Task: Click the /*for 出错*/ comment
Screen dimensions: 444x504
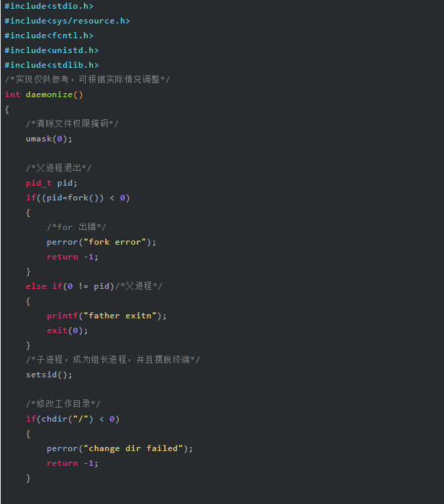Action: [76, 227]
